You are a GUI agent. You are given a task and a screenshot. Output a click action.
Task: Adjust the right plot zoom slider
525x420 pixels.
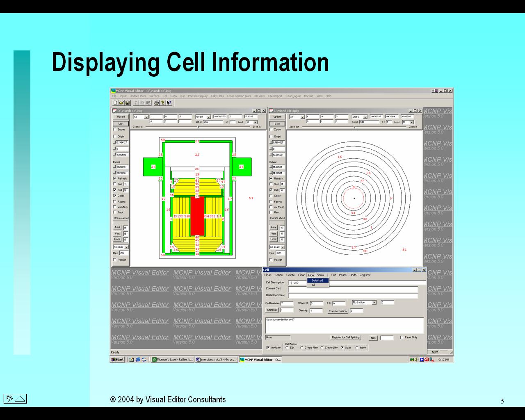[x=355, y=127]
